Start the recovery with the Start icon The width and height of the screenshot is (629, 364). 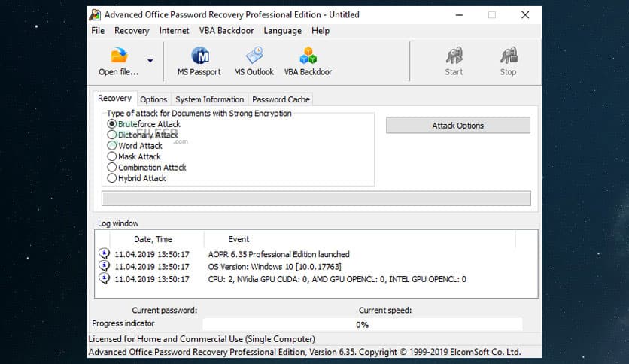[x=454, y=56]
